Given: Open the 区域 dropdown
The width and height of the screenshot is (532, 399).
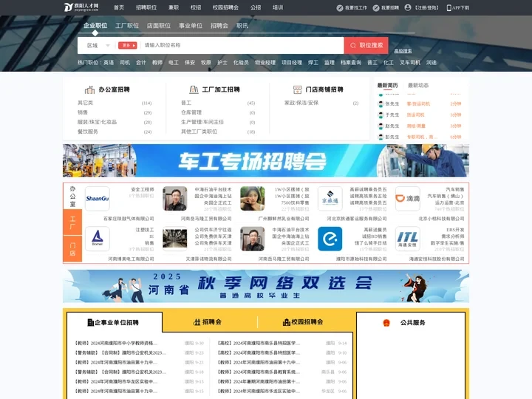Looking at the screenshot, I should (98, 46).
